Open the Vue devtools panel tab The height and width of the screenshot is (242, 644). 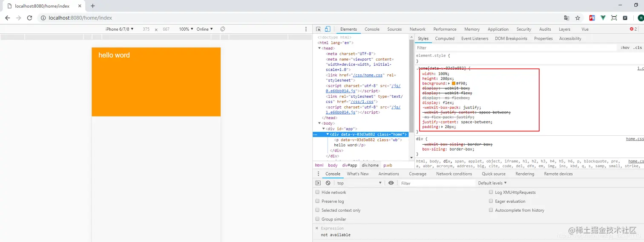click(585, 29)
